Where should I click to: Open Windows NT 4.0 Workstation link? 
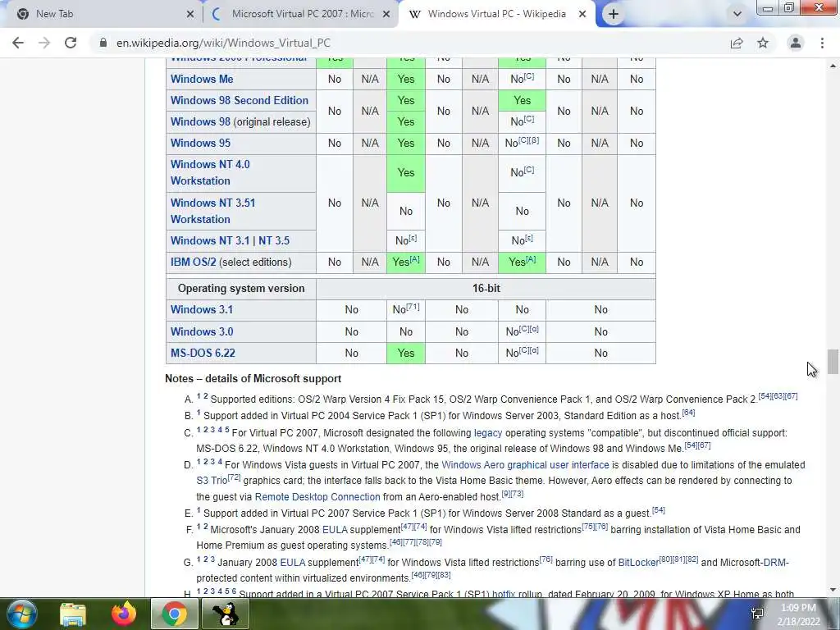tap(210, 172)
